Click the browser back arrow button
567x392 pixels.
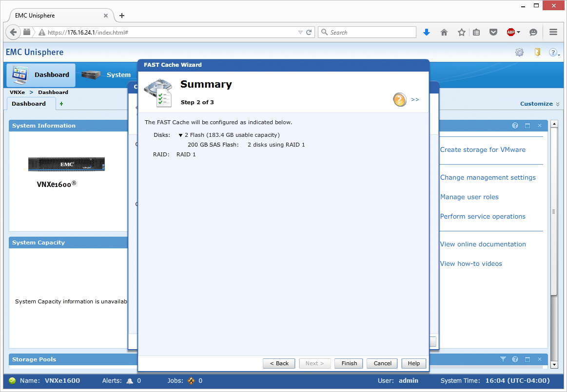pos(13,32)
